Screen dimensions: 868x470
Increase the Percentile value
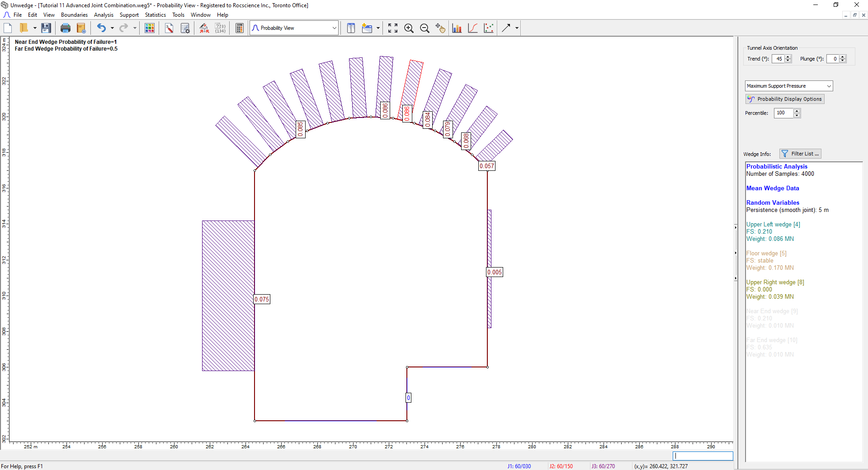(797, 111)
